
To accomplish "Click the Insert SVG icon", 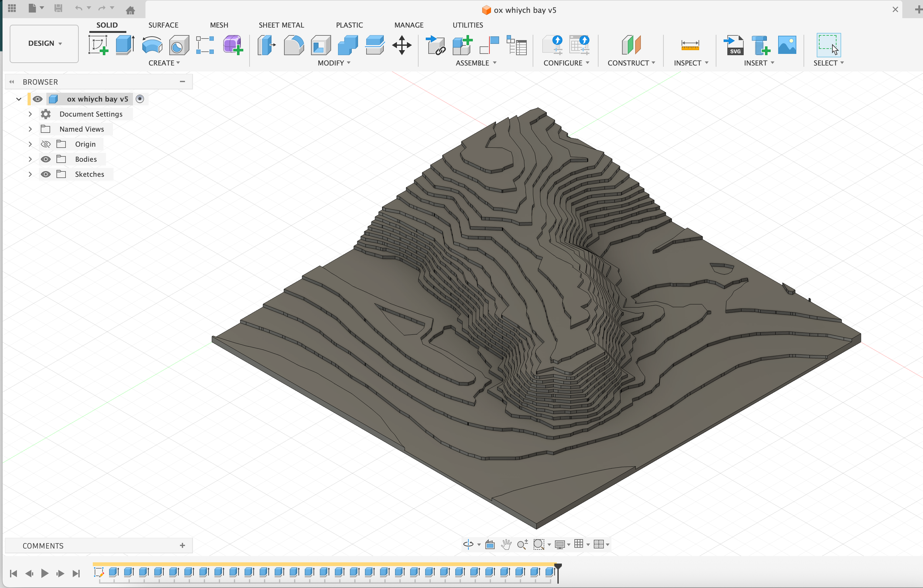I will 734,45.
